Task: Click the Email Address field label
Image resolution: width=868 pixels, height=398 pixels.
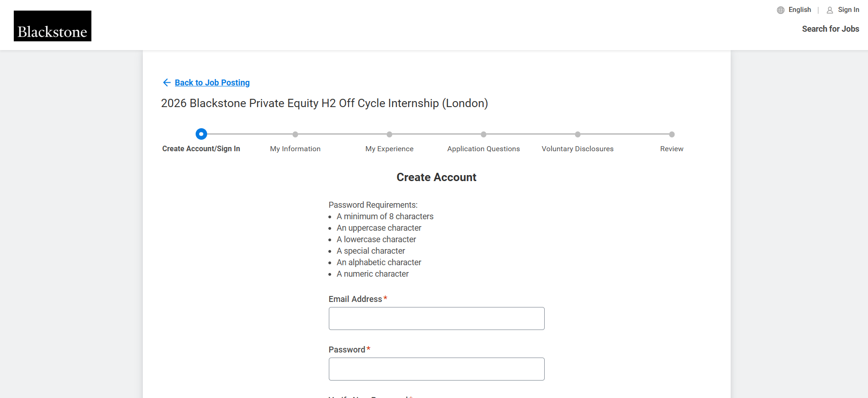Action: (x=355, y=299)
